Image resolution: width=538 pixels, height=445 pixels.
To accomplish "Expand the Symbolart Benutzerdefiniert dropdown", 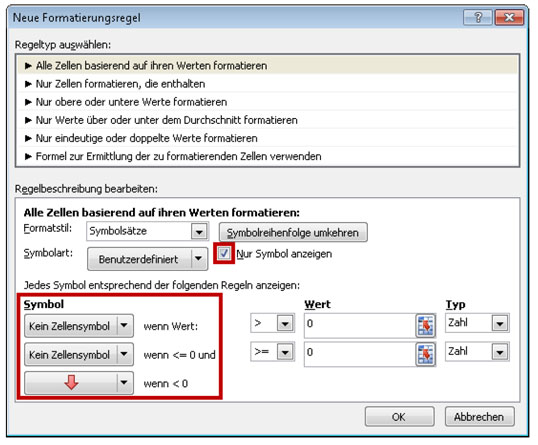I will [148, 259].
